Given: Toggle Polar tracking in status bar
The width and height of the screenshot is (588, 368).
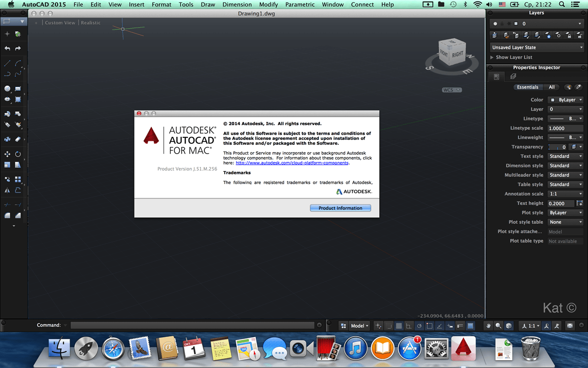Looking at the screenshot, I should [419, 325].
